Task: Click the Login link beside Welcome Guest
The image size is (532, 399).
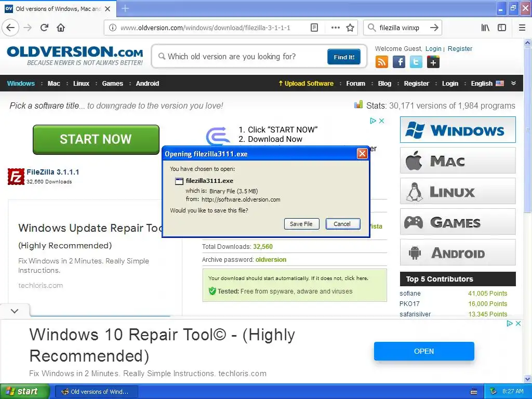Action: (433, 48)
